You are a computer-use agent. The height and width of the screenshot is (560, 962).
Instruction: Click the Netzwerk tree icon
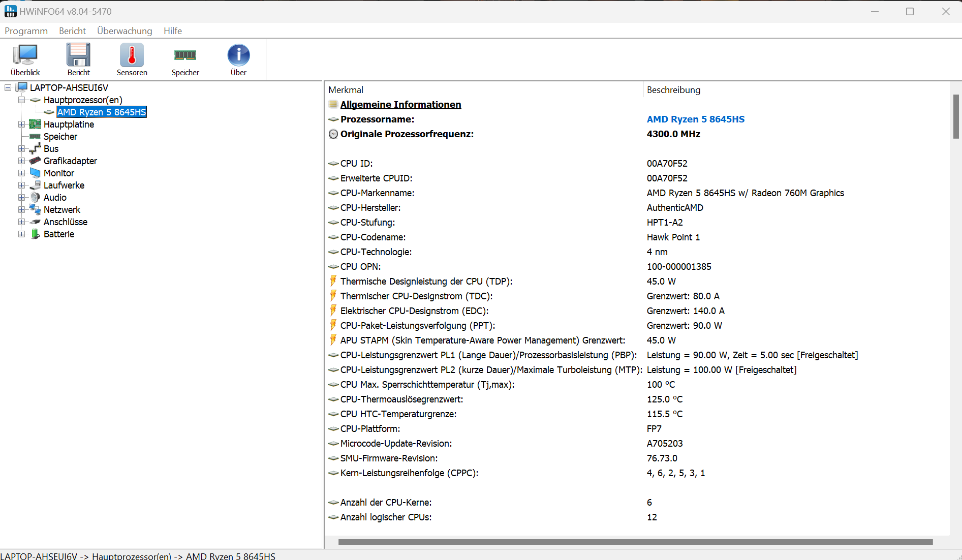35,210
